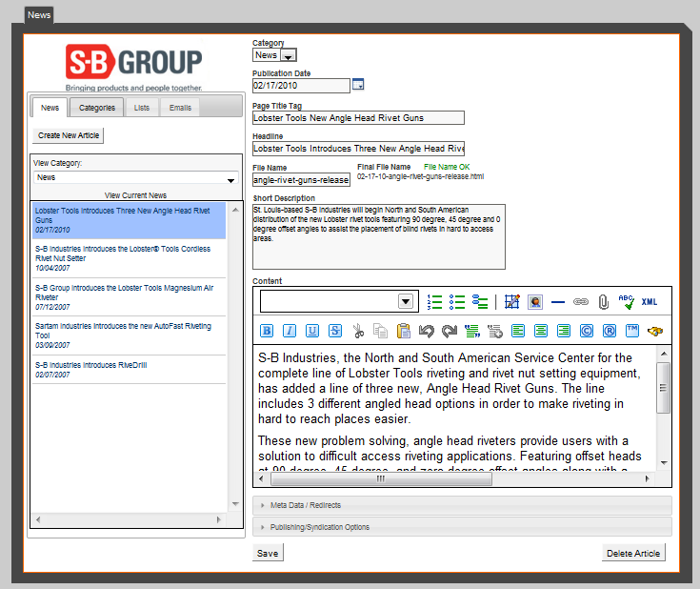The width and height of the screenshot is (700, 589).
Task: Click the Delete Article button
Action: [633, 553]
